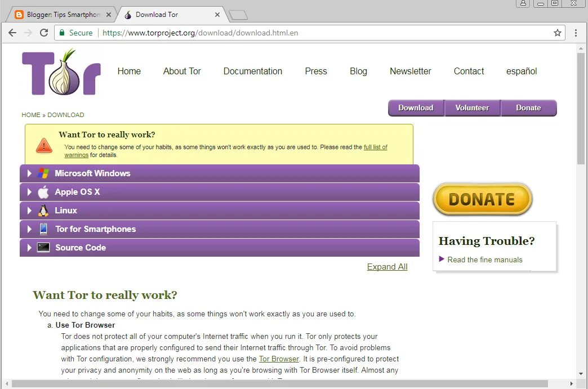Open the full list of warnings link
588x389 pixels.
coord(375,147)
